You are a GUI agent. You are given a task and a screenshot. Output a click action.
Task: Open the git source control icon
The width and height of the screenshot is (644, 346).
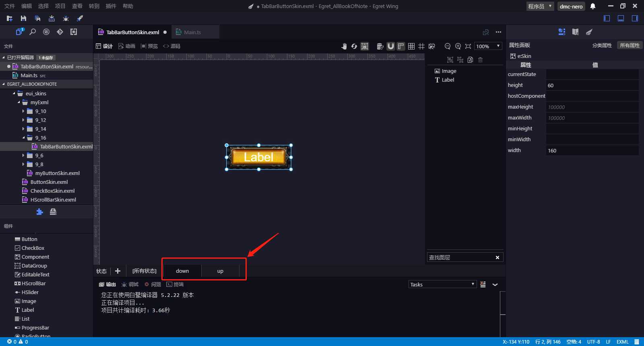60,32
